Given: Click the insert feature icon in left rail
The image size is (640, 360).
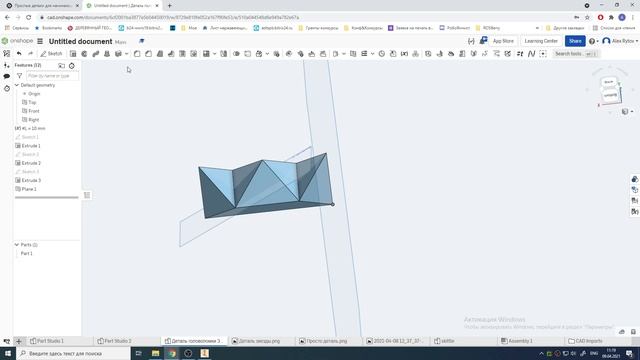Looking at the screenshot, I should click(x=7, y=65).
